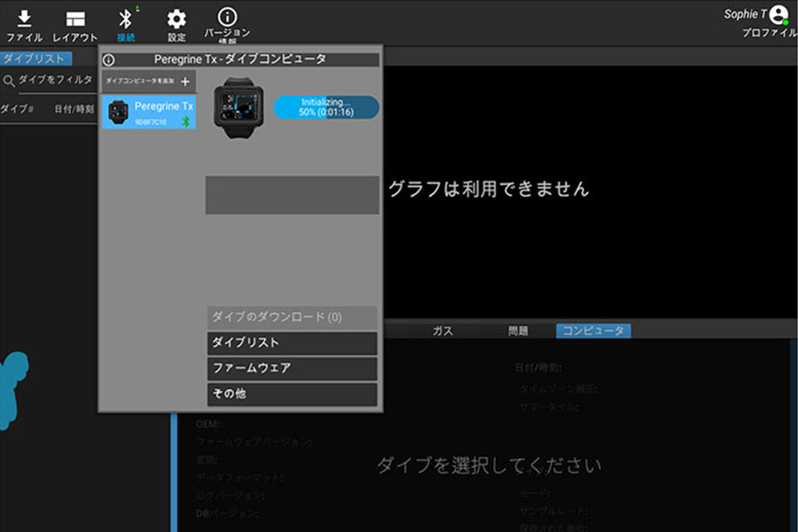
Task: Click the plus icon to add dive computer
Action: (x=185, y=82)
